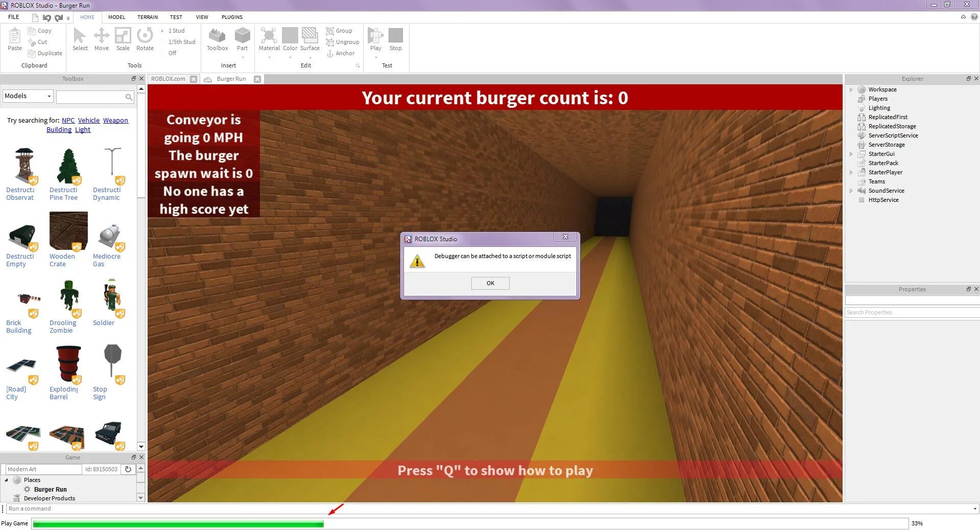Viewport: 980px width, 531px height.
Task: Click the Copy icon in ribbon
Action: click(32, 31)
